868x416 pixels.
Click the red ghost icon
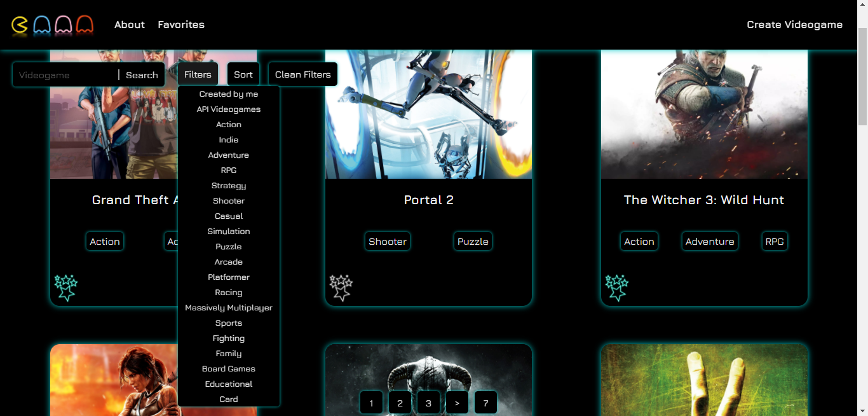click(x=85, y=25)
